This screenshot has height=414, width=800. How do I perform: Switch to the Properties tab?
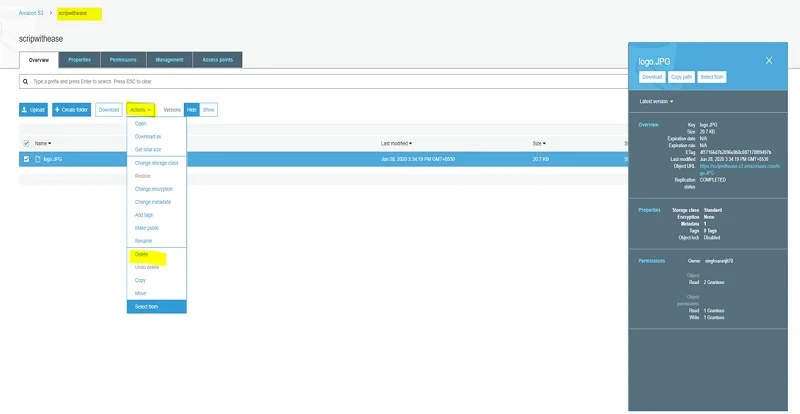tap(80, 60)
